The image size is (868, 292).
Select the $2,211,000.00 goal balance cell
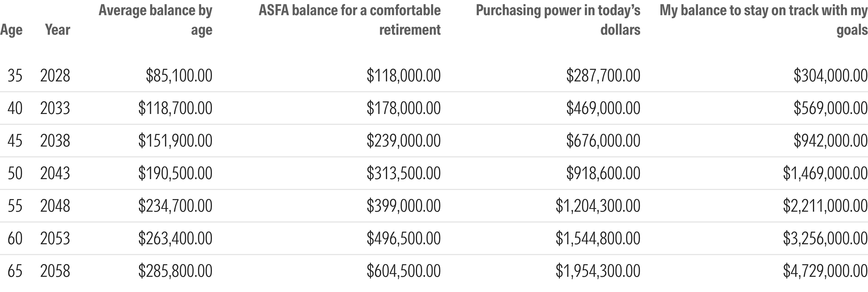click(825, 206)
